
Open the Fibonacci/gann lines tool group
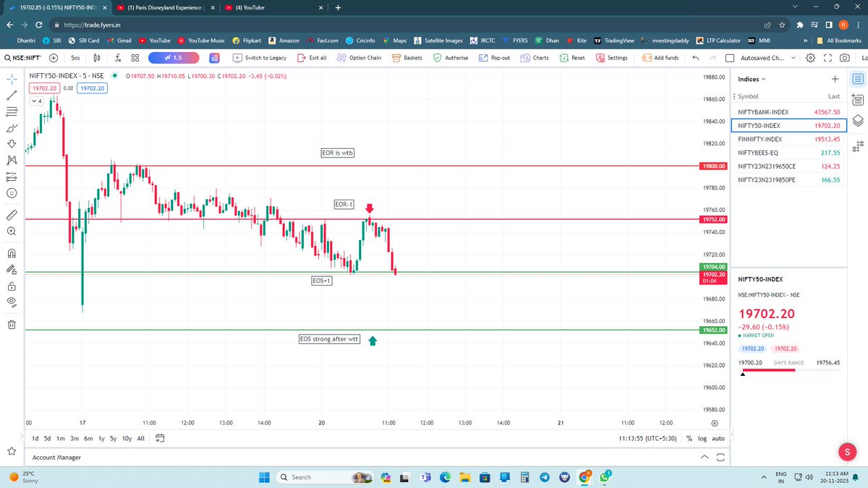click(12, 111)
